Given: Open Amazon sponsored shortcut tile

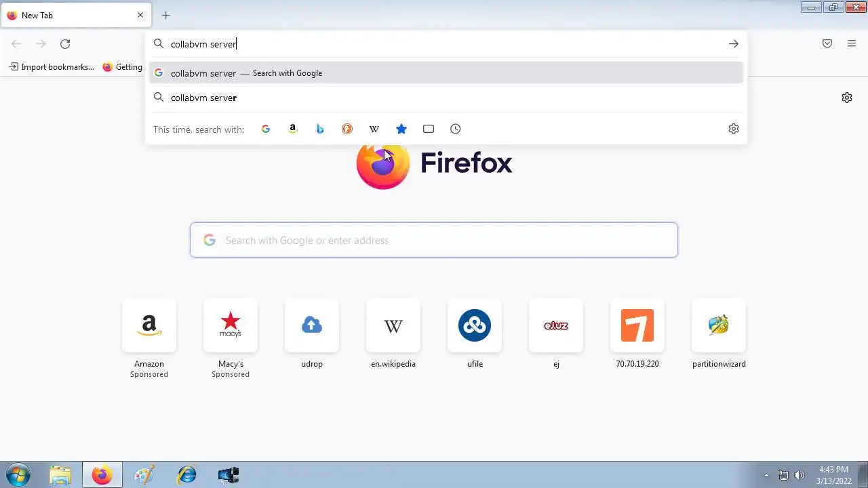Looking at the screenshot, I should click(x=149, y=325).
